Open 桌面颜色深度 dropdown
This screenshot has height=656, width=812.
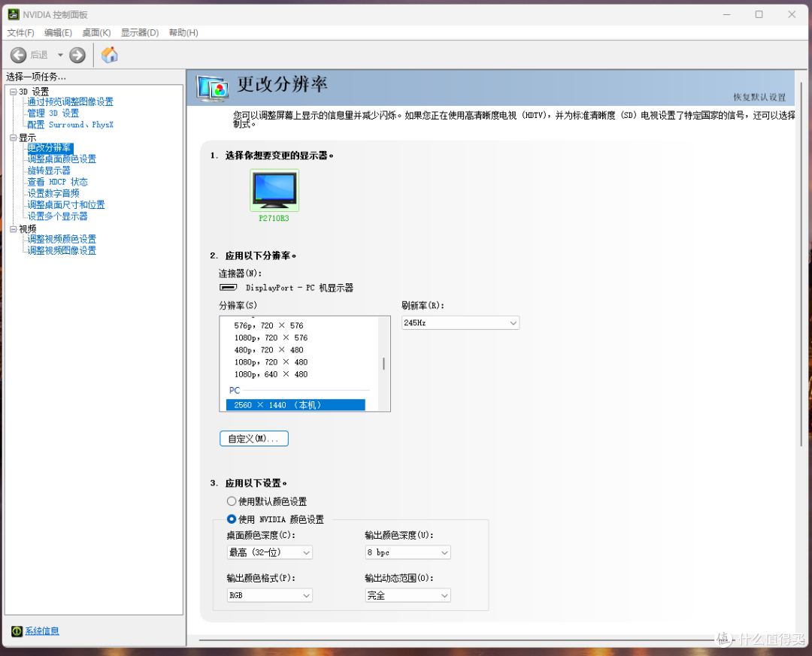pyautogui.click(x=269, y=552)
